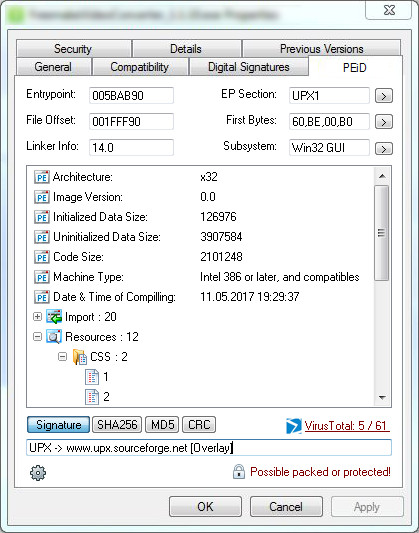Image resolution: width=419 pixels, height=533 pixels.
Task: Select the CSS resource row 1
Action: [x=106, y=377]
